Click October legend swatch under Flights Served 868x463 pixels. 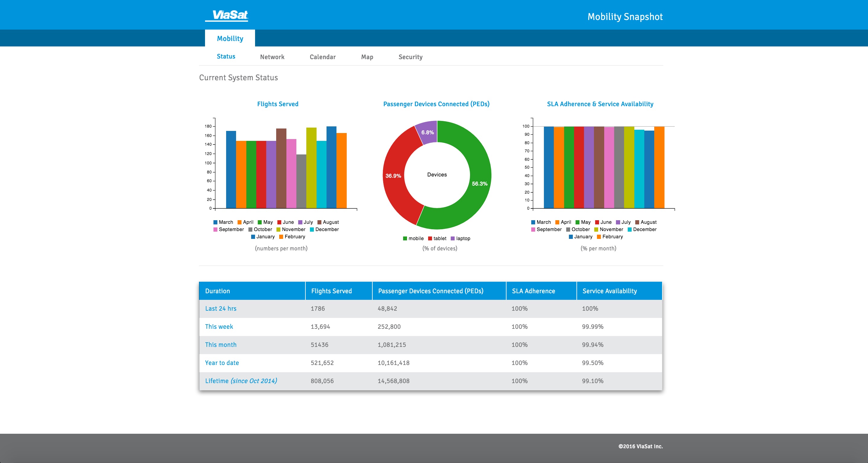point(250,230)
